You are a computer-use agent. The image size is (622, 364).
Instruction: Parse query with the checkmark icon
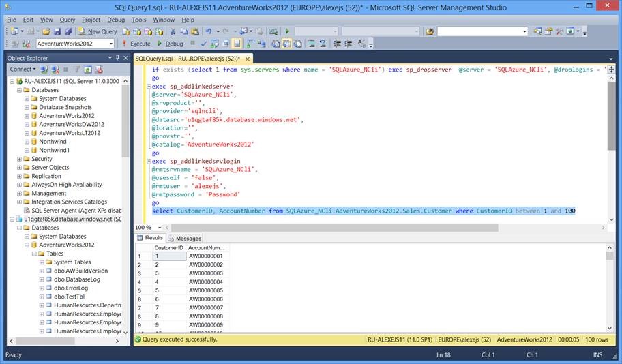[x=203, y=44]
